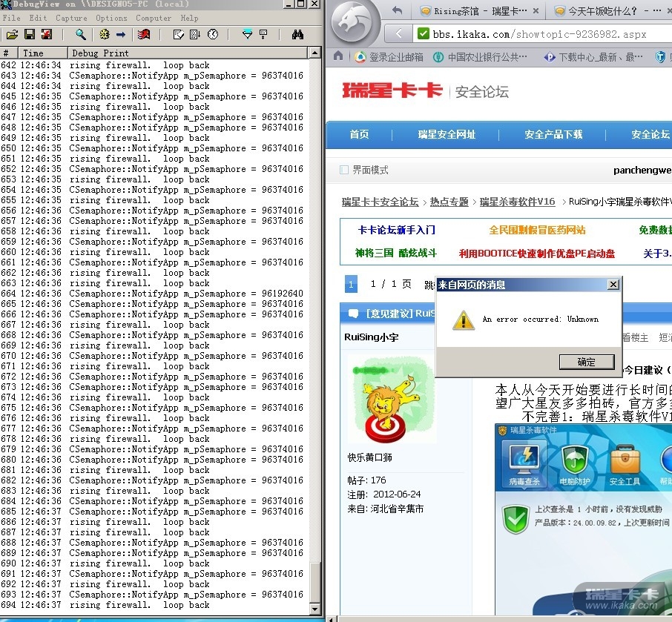Click the 瑞星卡卡 forum logo

(392, 90)
